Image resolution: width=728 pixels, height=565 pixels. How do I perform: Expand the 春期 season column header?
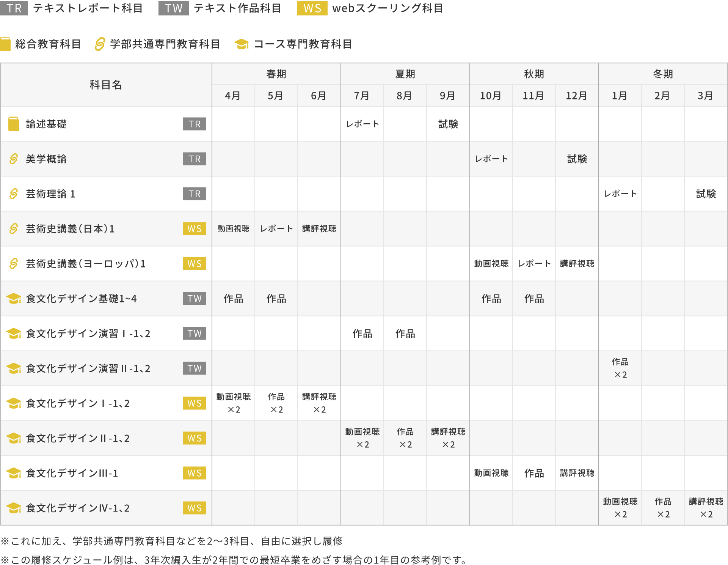pyautogui.click(x=276, y=74)
